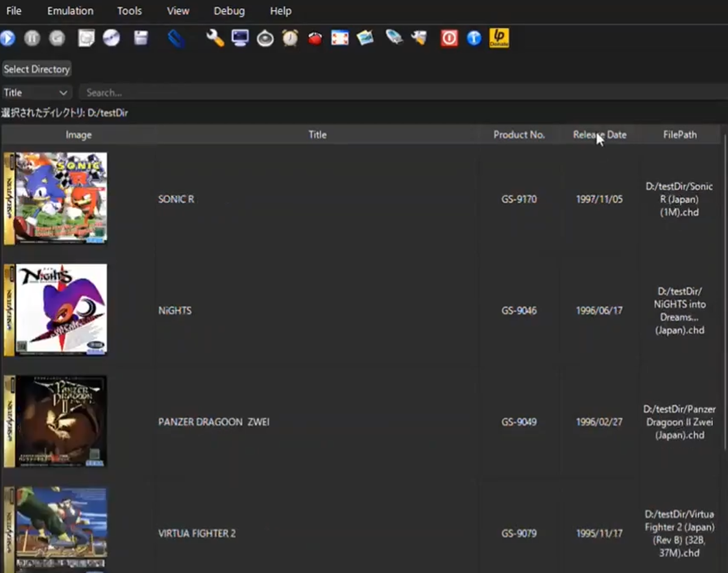Open the Emulation menu
Image resolution: width=728 pixels, height=573 pixels.
pos(70,11)
